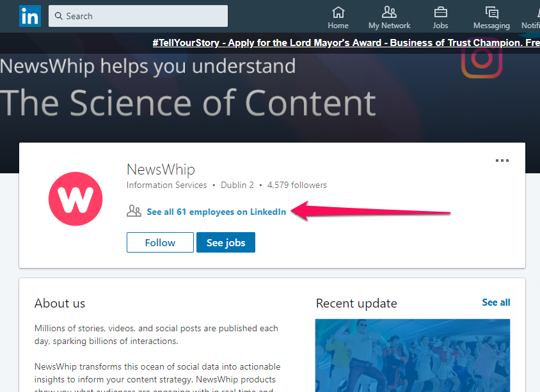
Task: Follow the NewsWhip company
Action: tap(160, 242)
